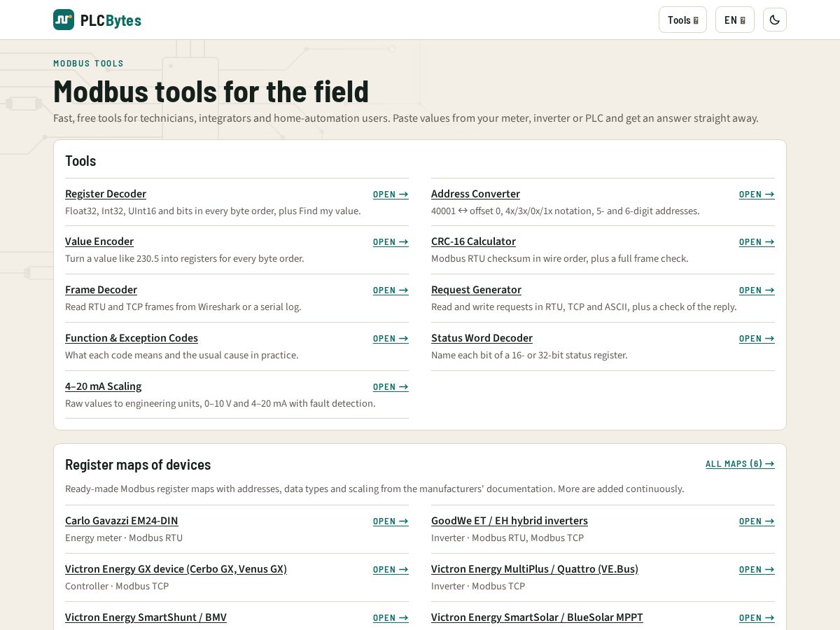Image resolution: width=840 pixels, height=630 pixels.
Task: Open the Tools dropdown menu
Action: click(682, 20)
